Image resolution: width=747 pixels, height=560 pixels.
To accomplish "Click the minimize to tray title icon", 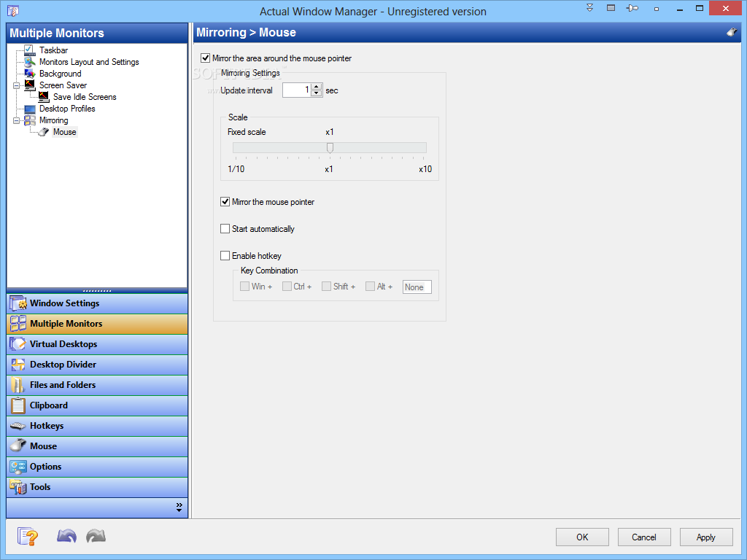I will (x=611, y=8).
